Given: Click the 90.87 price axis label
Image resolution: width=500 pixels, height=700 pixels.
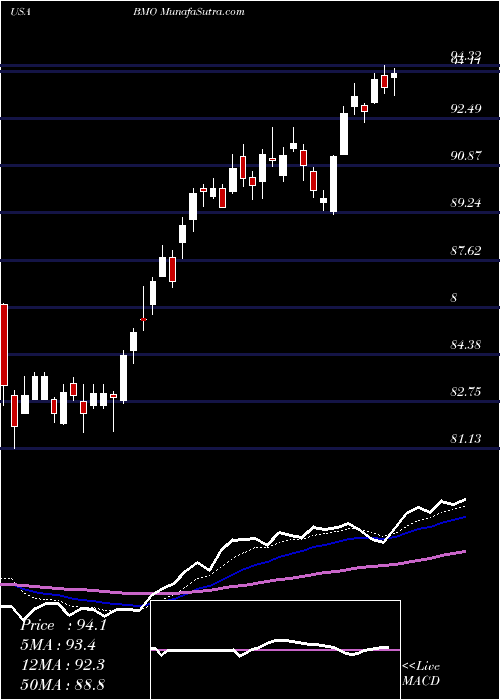Looking at the screenshot, I should [x=466, y=156].
